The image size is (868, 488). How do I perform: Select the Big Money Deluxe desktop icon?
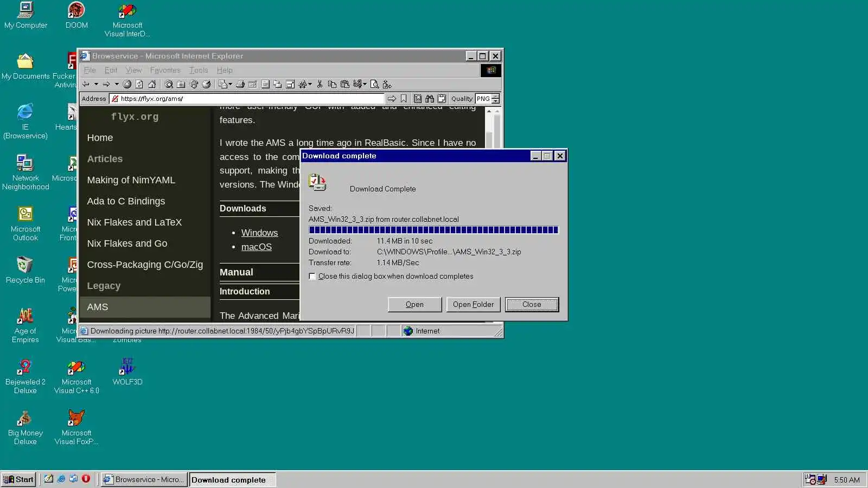pos(25,427)
